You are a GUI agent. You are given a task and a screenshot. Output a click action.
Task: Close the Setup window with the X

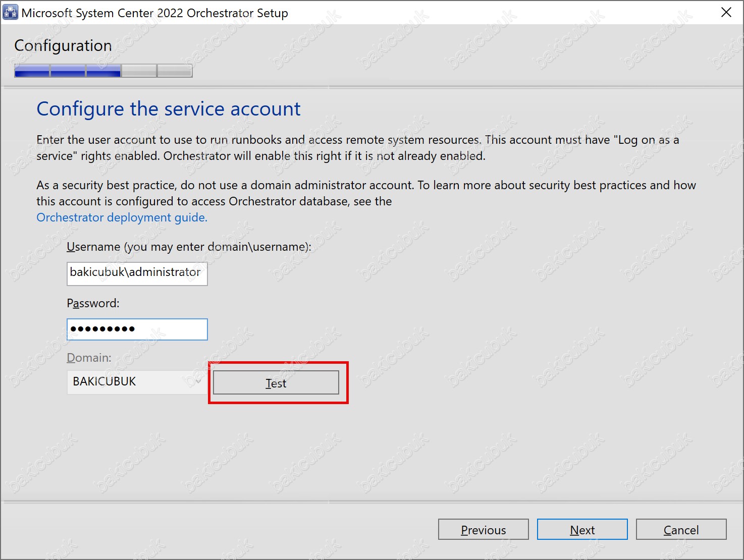pos(726,12)
